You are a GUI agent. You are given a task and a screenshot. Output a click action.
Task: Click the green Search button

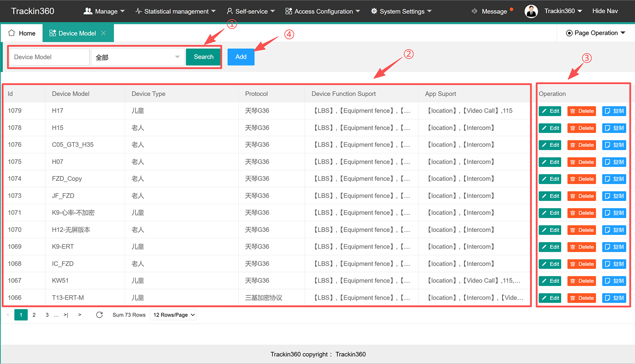204,57
